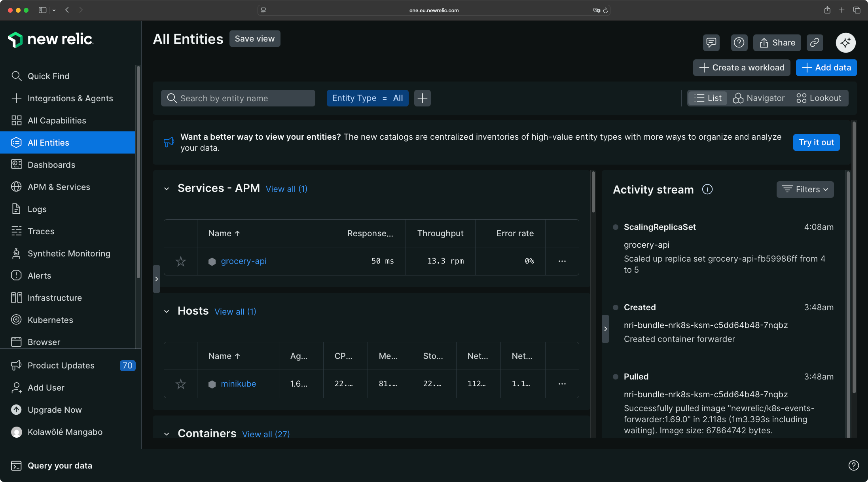Open the APM & Services section
This screenshot has height=482, width=868.
pyautogui.click(x=59, y=187)
